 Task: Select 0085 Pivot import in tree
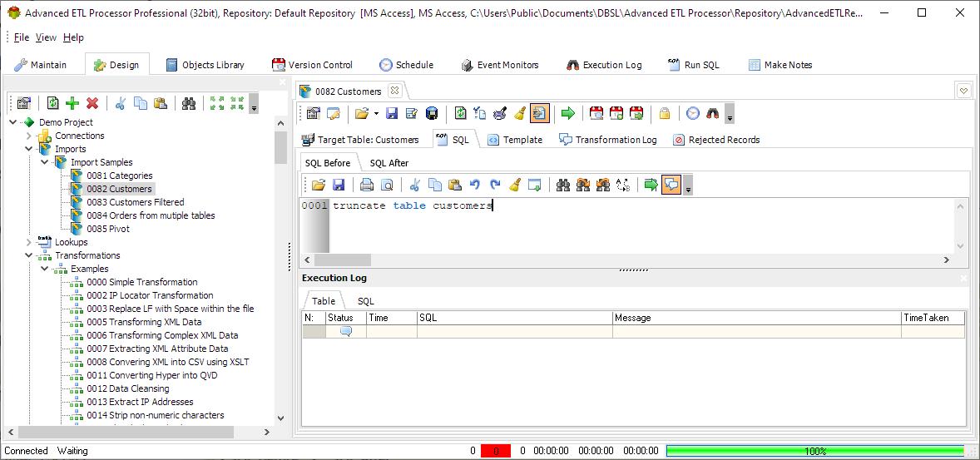(108, 229)
